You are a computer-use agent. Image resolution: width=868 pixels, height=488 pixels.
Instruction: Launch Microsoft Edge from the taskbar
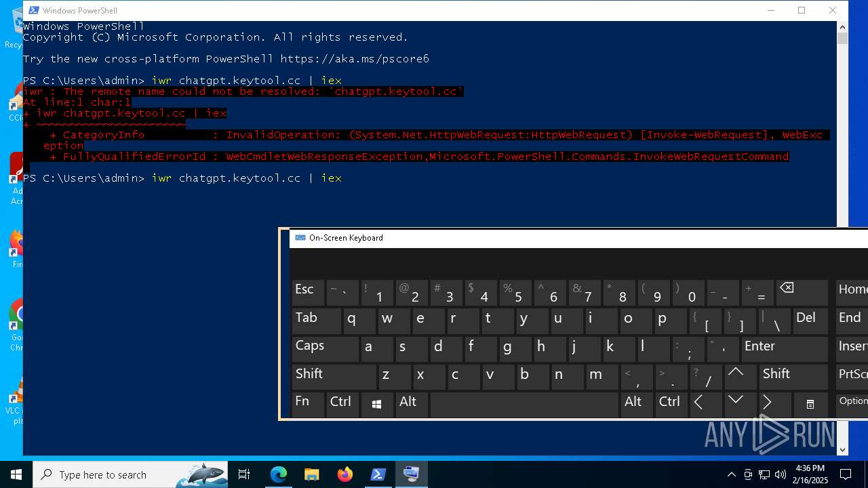(279, 474)
